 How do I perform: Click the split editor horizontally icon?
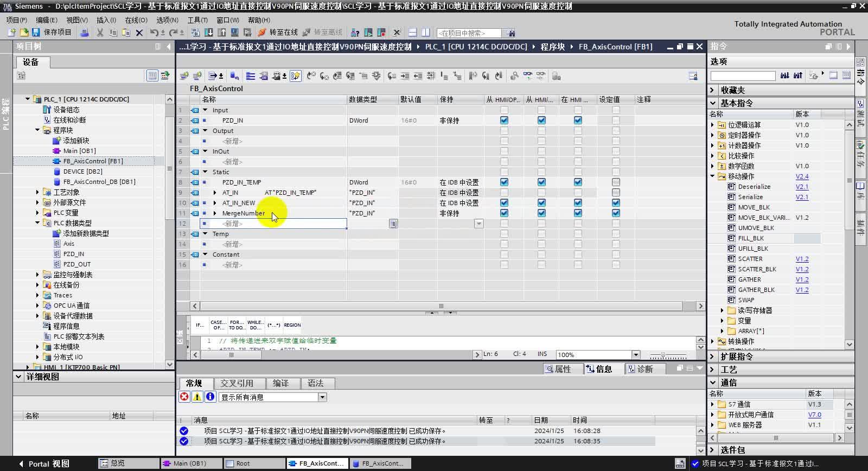point(413,33)
